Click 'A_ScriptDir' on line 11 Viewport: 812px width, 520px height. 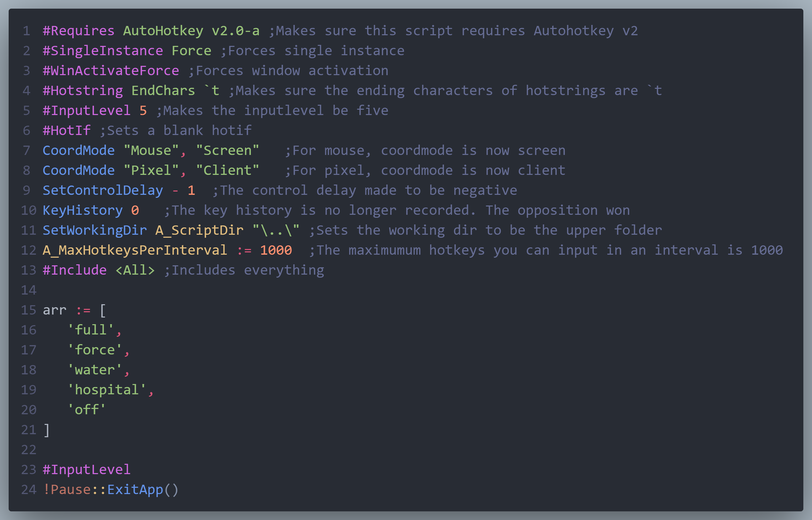199,230
